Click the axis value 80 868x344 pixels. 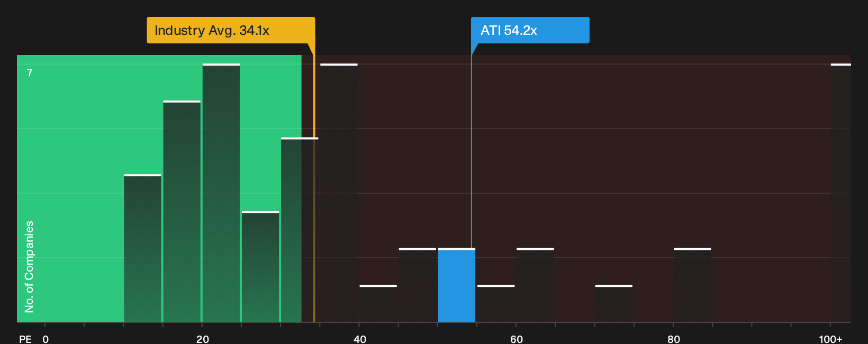[x=674, y=339]
